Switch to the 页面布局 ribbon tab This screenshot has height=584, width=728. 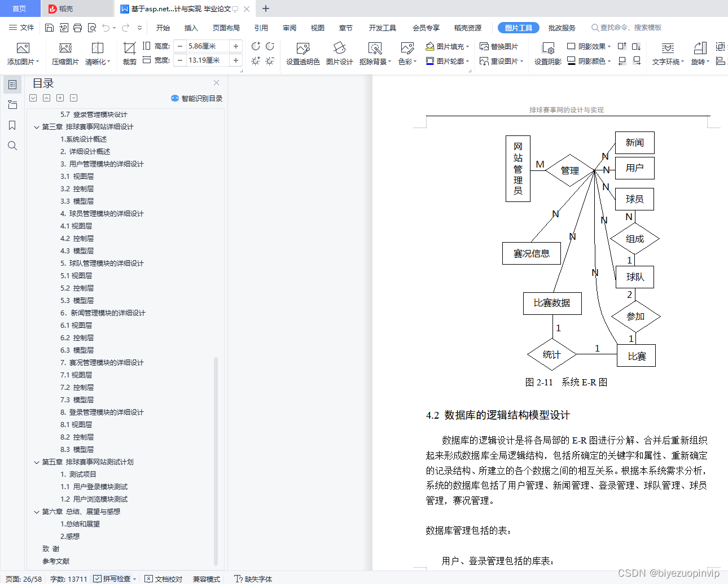click(x=226, y=28)
